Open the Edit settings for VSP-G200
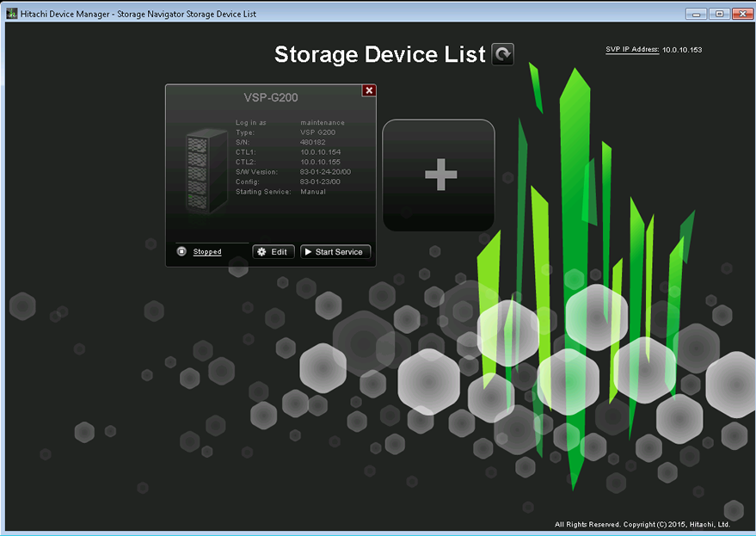The height and width of the screenshot is (536, 756). point(274,251)
